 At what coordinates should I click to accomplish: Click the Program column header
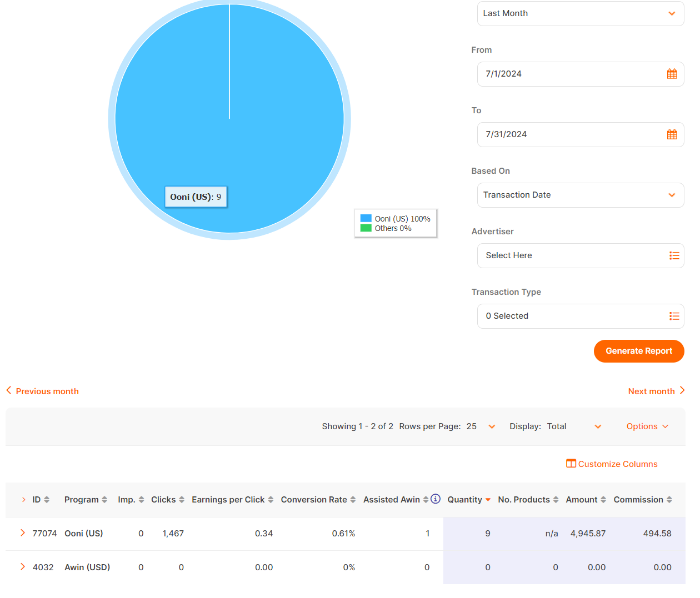[81, 500]
